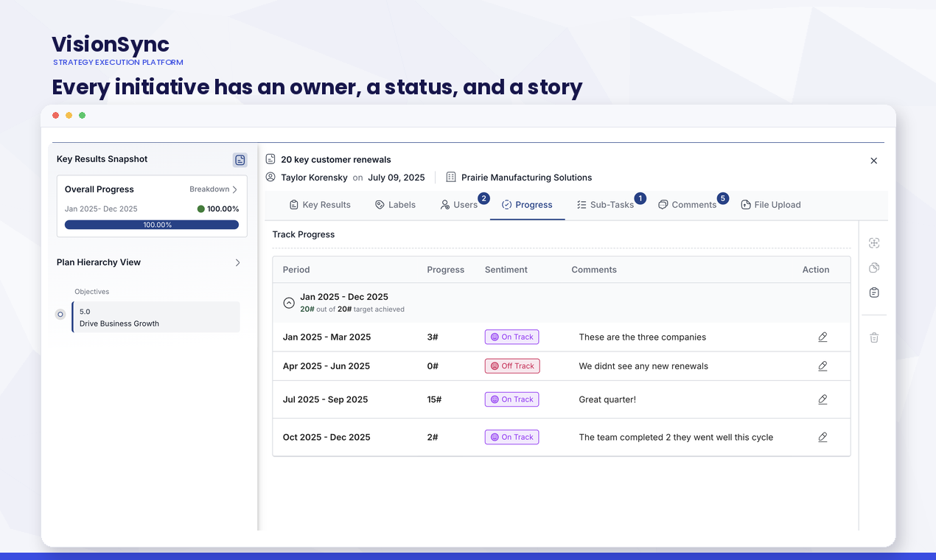Screen dimensions: 936x560
Task: Click the owner name Taylor Korensky
Action: tap(314, 178)
